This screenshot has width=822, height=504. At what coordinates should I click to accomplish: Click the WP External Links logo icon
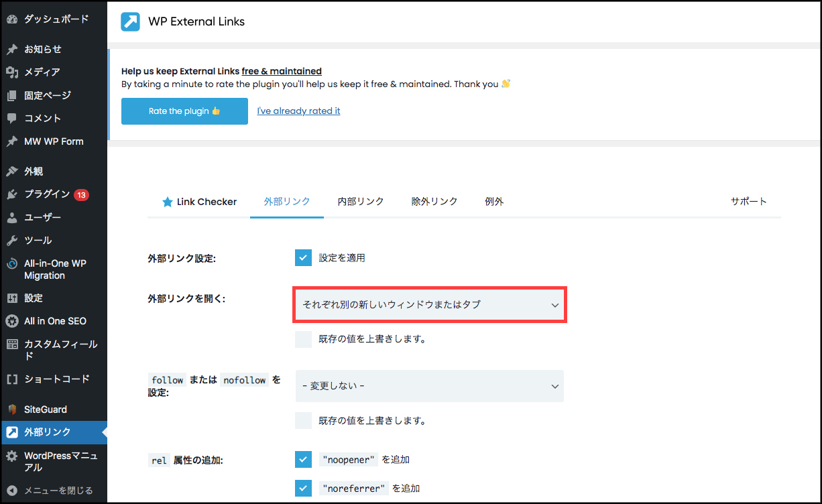pos(130,21)
